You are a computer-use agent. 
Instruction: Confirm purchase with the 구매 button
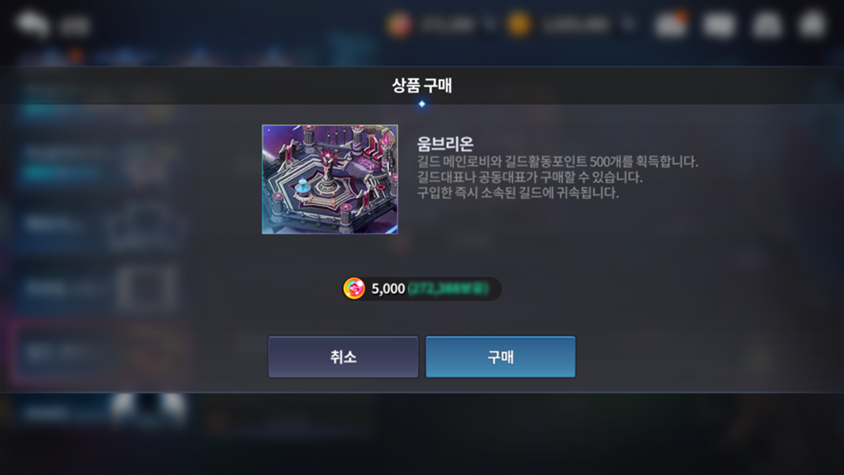pos(501,357)
